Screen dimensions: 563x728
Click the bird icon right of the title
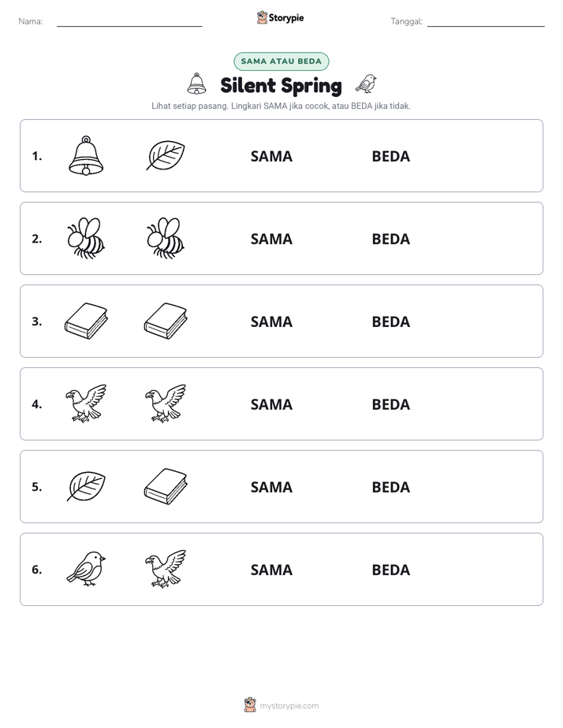coord(366,84)
